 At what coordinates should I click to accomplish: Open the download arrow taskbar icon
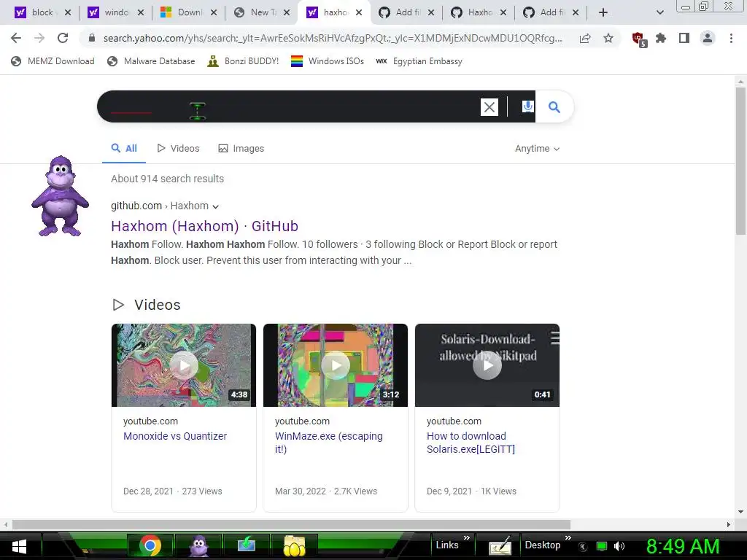pyautogui.click(x=247, y=545)
